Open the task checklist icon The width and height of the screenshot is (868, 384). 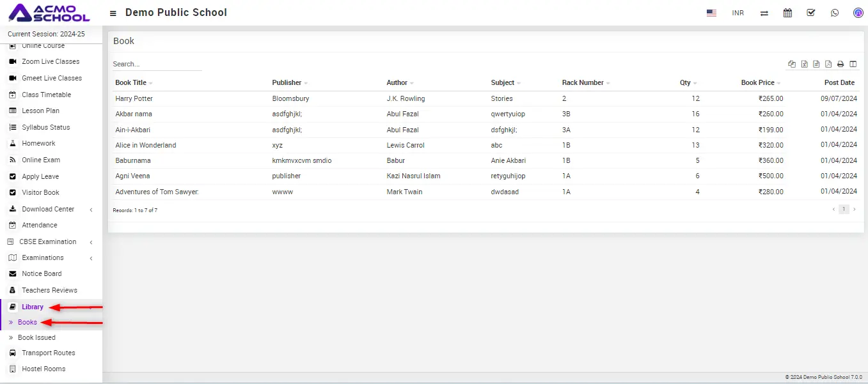[x=811, y=13]
